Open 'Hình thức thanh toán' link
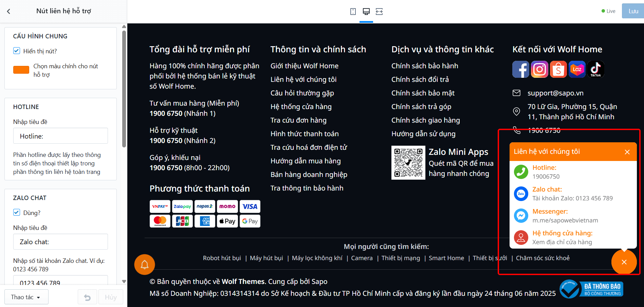This screenshot has height=307, width=644. 305,134
